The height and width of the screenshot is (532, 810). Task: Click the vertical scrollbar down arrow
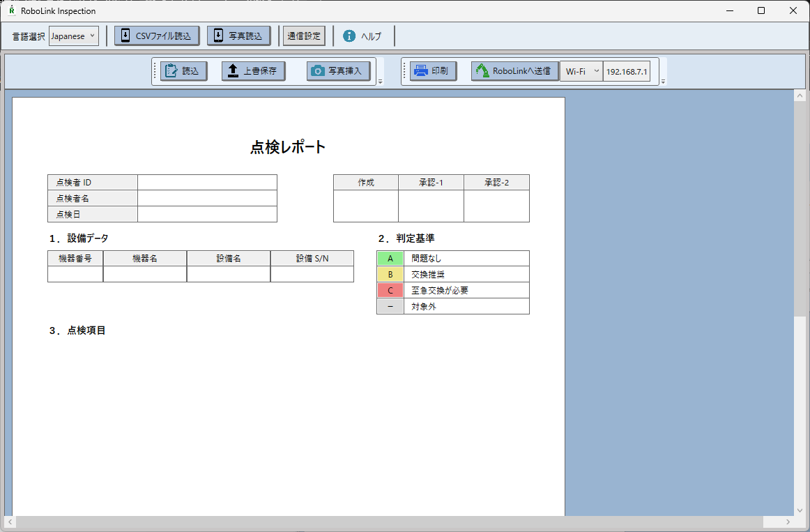pos(800,510)
